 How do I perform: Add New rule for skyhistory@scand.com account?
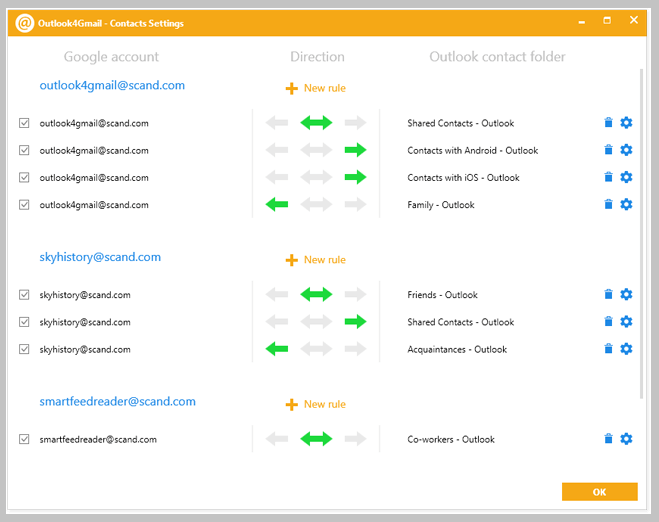click(x=316, y=260)
